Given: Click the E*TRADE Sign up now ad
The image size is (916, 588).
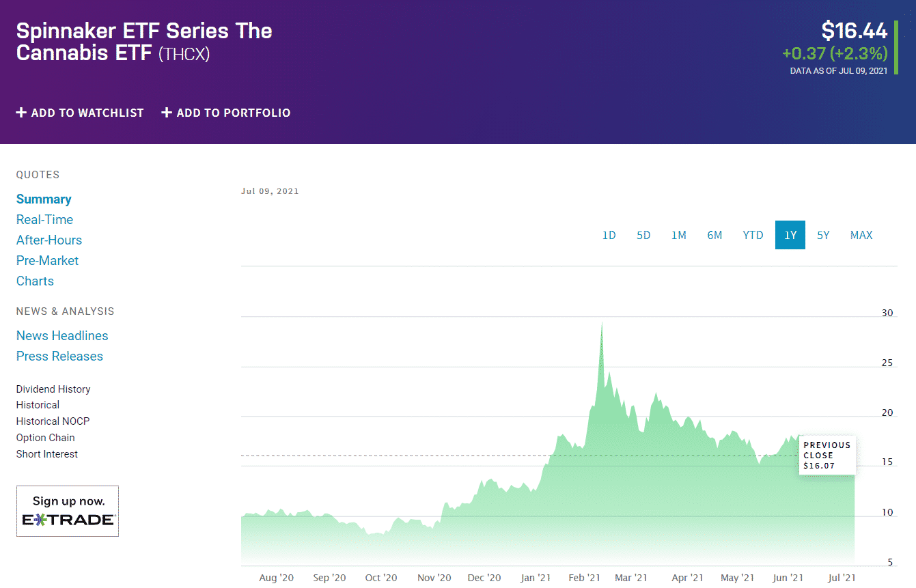Looking at the screenshot, I should (68, 511).
